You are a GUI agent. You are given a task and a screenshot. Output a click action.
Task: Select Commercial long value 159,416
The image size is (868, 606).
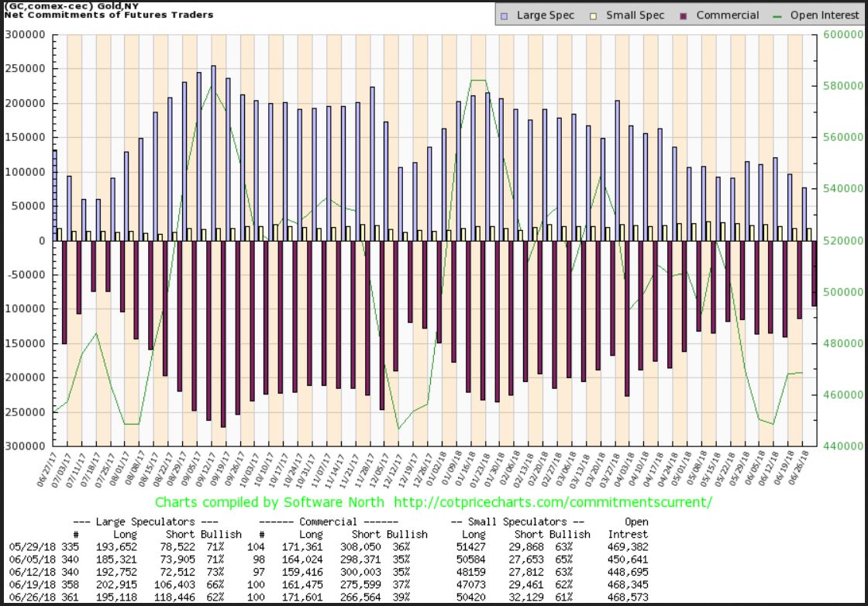coord(302,572)
